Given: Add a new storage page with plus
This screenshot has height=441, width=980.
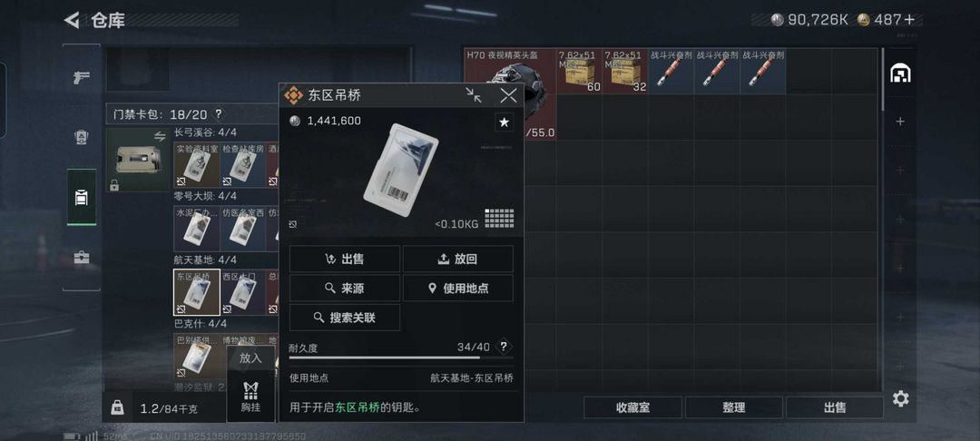Looking at the screenshot, I should [900, 122].
